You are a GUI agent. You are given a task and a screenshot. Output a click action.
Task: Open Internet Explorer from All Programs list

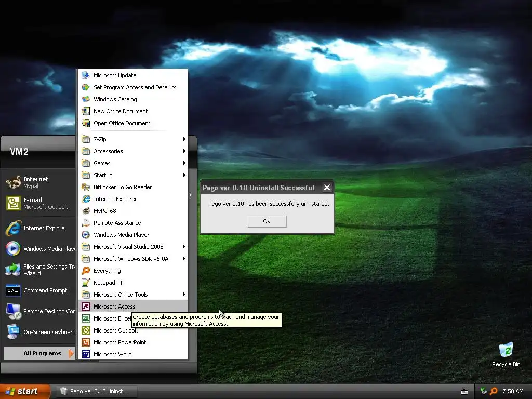pos(133,199)
